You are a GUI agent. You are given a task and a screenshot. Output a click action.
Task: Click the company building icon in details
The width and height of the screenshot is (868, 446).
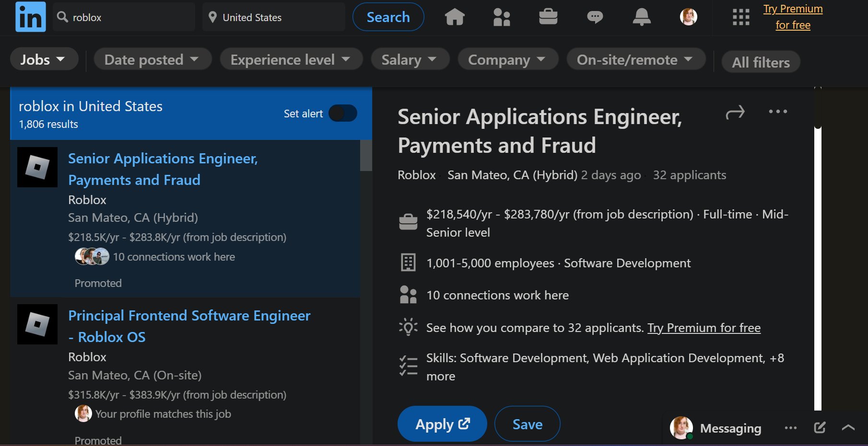tap(408, 263)
